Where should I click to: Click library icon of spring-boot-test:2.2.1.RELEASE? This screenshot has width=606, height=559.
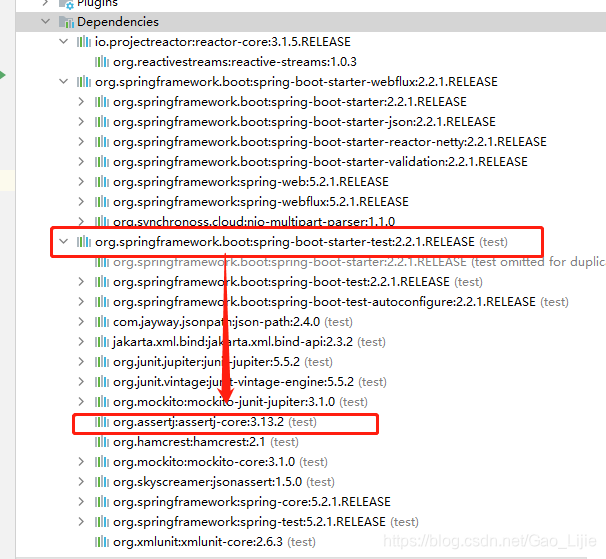102,282
